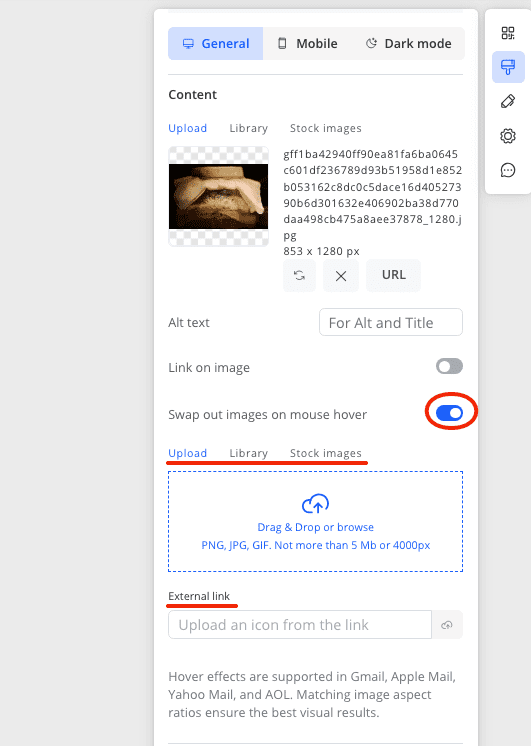Click the PNG, JPG, GIF size limit text
The width and height of the screenshot is (531, 746).
coord(315,545)
